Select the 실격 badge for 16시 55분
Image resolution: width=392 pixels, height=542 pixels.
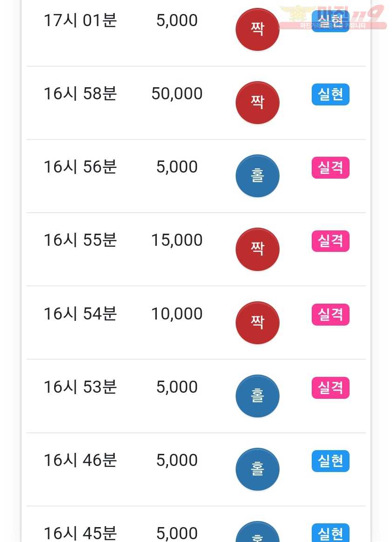click(330, 241)
